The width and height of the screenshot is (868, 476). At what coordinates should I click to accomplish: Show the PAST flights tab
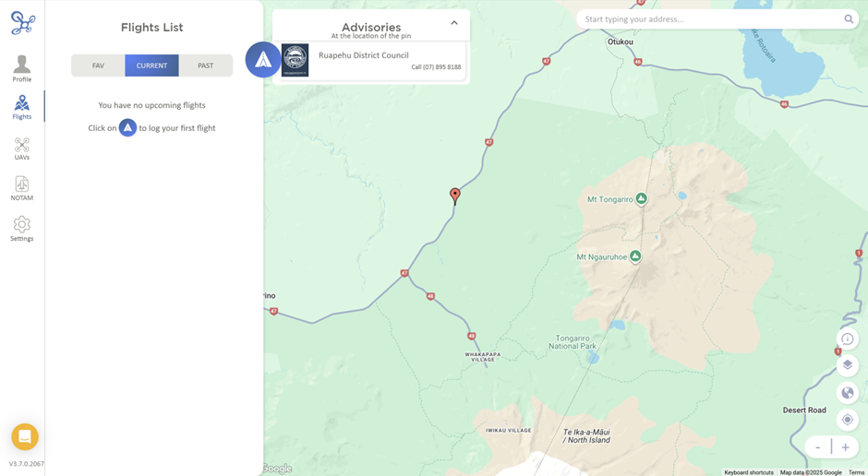pos(205,65)
